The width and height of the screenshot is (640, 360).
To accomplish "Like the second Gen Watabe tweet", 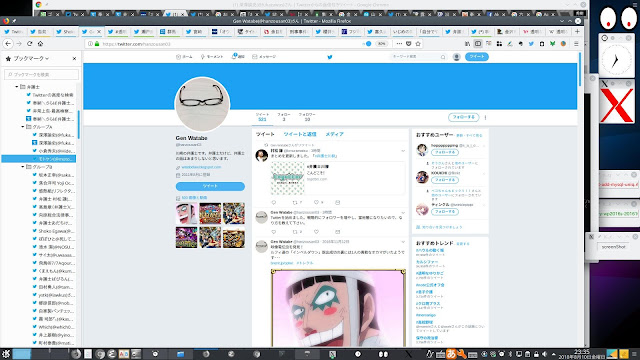I will point(316,232).
